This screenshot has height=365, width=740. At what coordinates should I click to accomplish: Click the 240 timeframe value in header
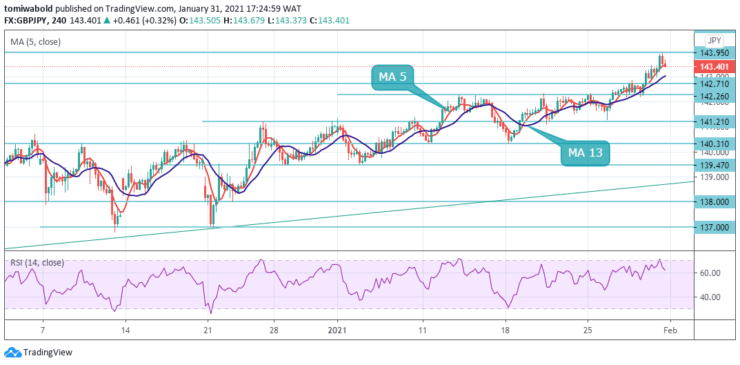62,20
